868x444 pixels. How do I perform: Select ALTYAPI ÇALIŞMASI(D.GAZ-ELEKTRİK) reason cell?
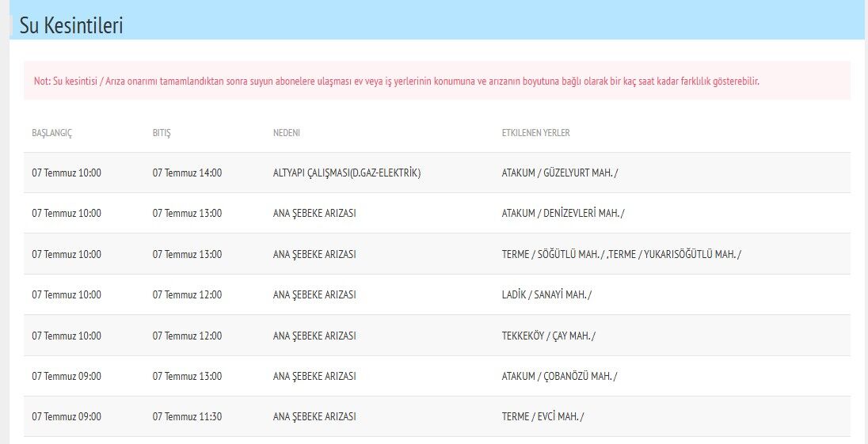347,173
